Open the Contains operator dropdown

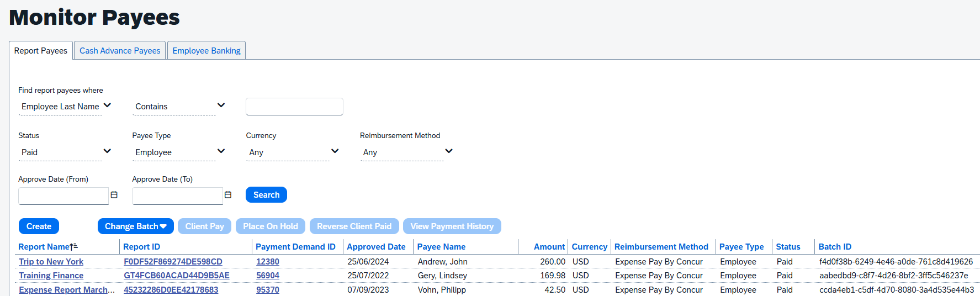(179, 107)
